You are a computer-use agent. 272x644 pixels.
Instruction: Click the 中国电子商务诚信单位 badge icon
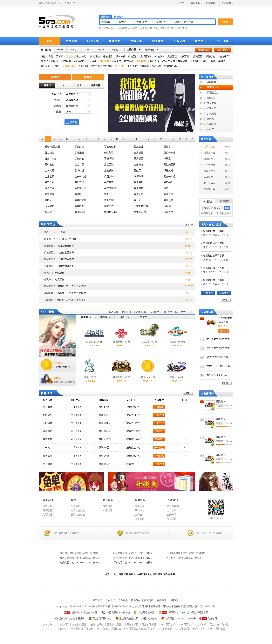[x=104, y=612]
